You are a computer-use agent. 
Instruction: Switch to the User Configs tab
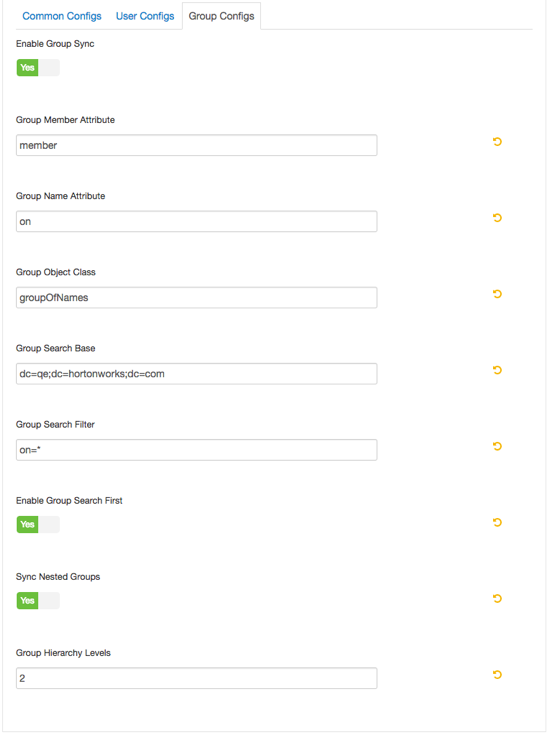pos(145,16)
